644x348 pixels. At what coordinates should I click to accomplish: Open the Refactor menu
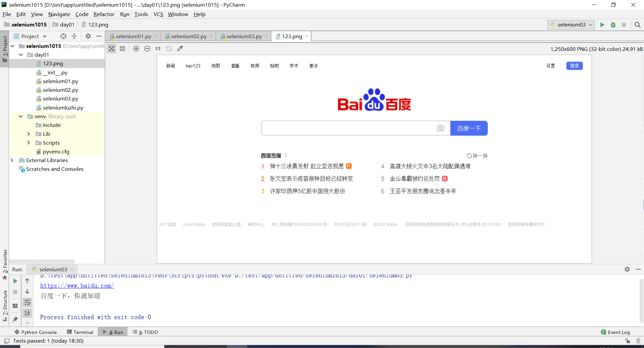[x=104, y=14]
